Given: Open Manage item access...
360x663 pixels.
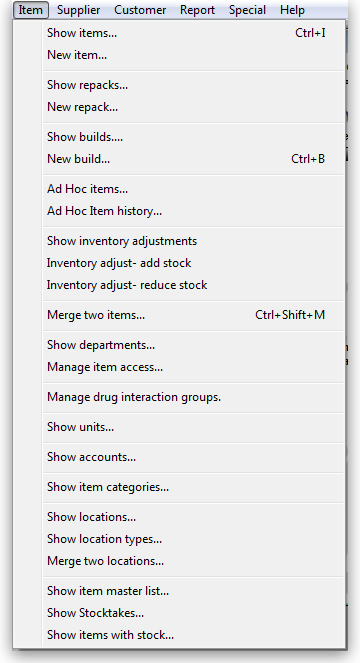Looking at the screenshot, I should [x=193, y=367].
